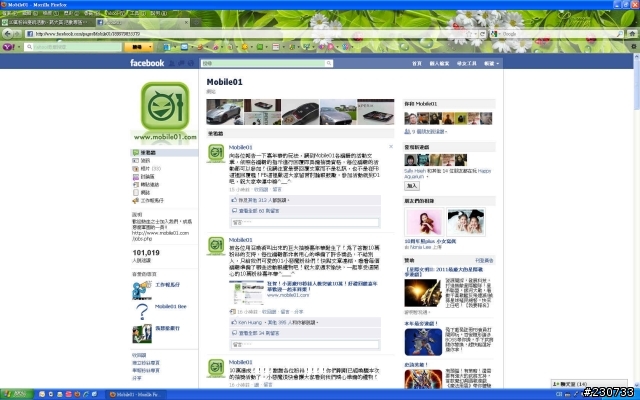This screenshot has height=400, width=640.
Task: Click the Facebook search input field
Action: click(263, 63)
